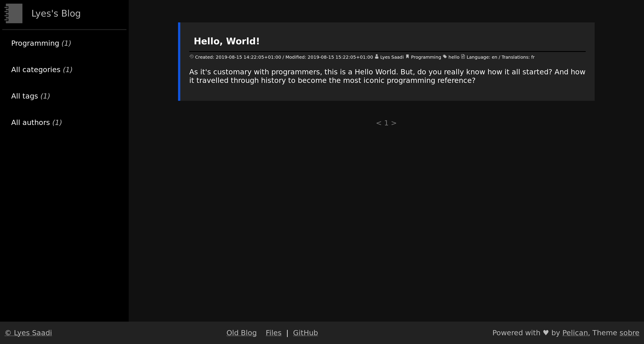Click the tag icon before hello
This screenshot has width=644, height=344.
click(x=445, y=57)
